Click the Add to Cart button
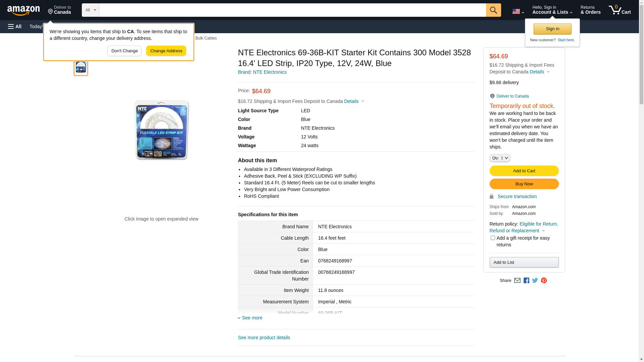The image size is (644, 362). (524, 171)
